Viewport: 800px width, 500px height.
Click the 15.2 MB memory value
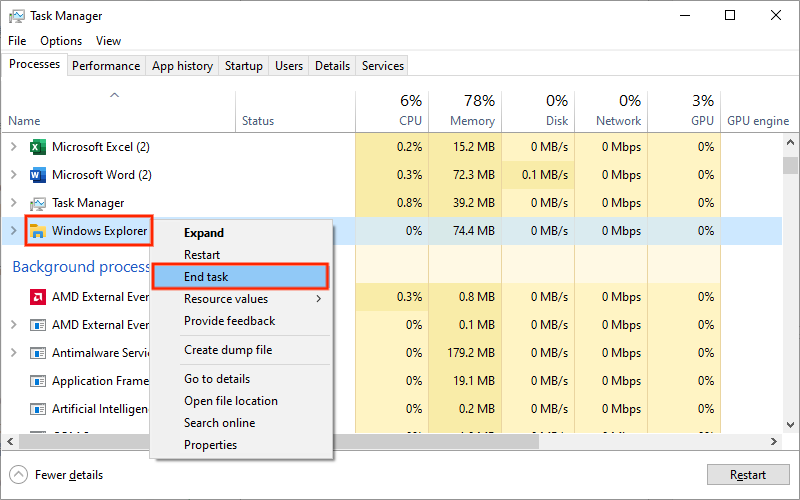coord(473,147)
